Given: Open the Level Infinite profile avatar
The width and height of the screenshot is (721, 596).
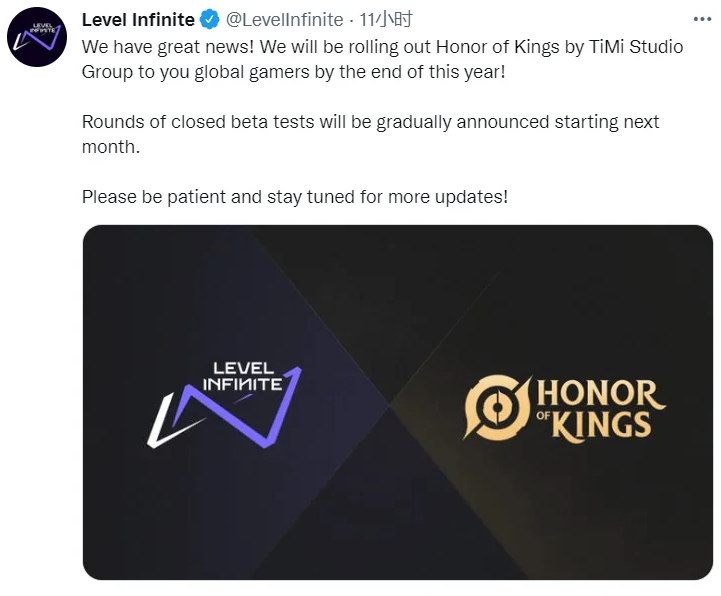Looking at the screenshot, I should coord(37,37).
